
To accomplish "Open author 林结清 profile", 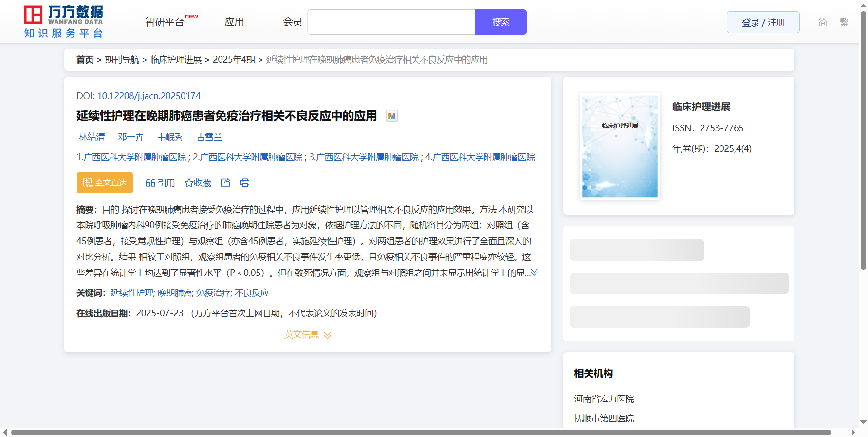I will (92, 137).
